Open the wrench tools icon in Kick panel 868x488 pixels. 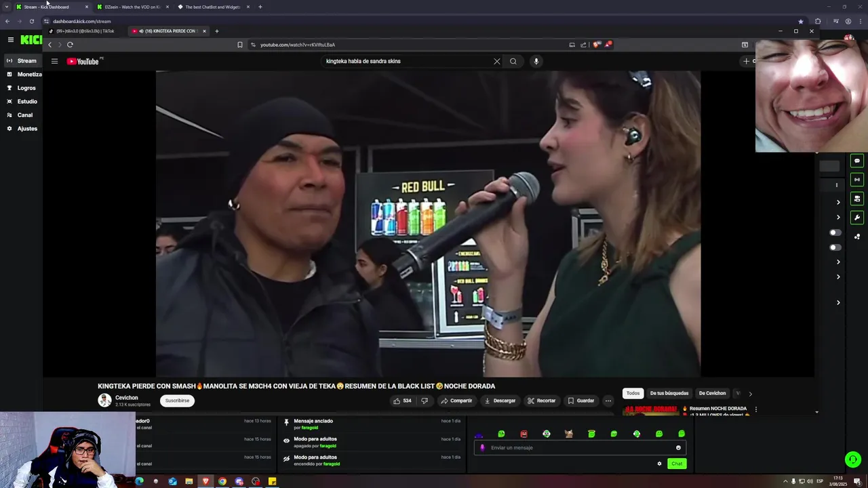coord(857,218)
